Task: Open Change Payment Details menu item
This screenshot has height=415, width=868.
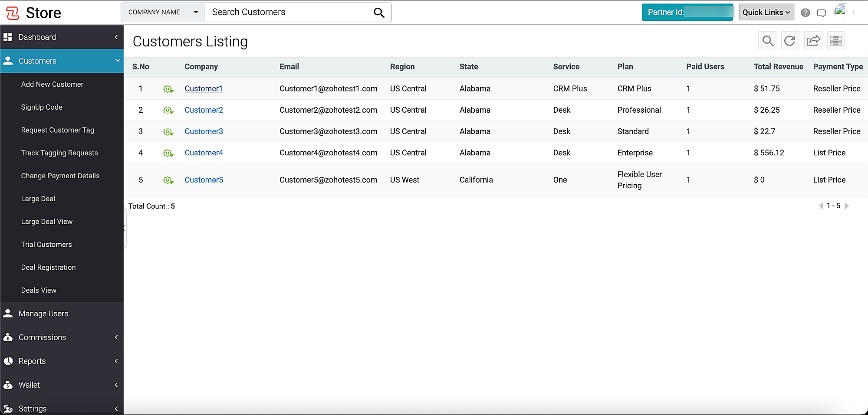Action: tap(60, 176)
